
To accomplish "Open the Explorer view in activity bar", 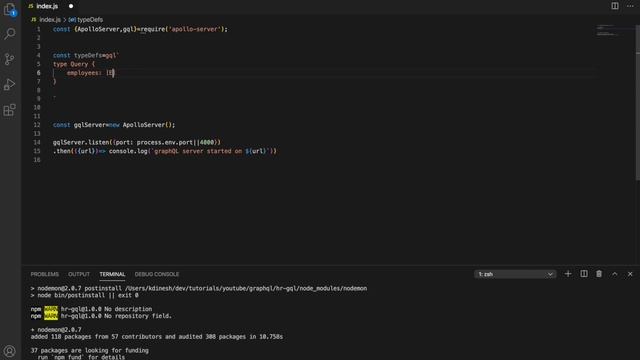I will 9,9.
